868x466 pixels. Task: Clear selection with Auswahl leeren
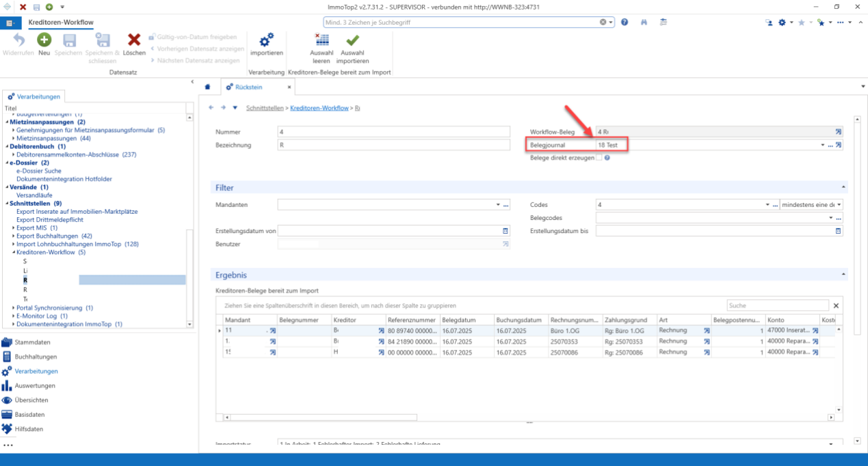321,48
